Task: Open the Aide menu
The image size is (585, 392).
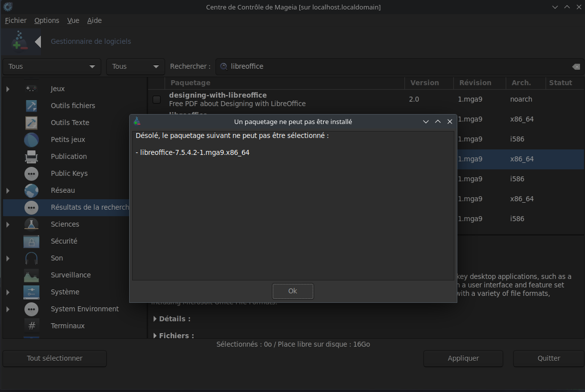Action: [x=94, y=20]
